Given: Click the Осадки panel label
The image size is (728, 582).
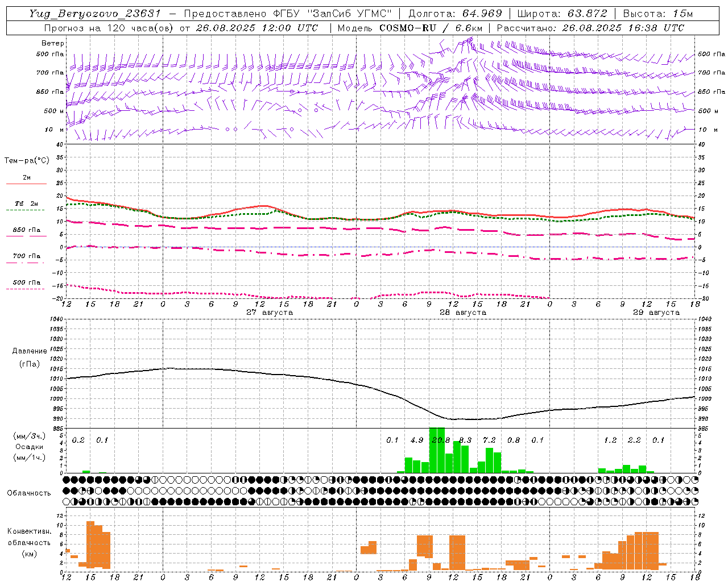Looking at the screenshot, I should coord(29,447).
